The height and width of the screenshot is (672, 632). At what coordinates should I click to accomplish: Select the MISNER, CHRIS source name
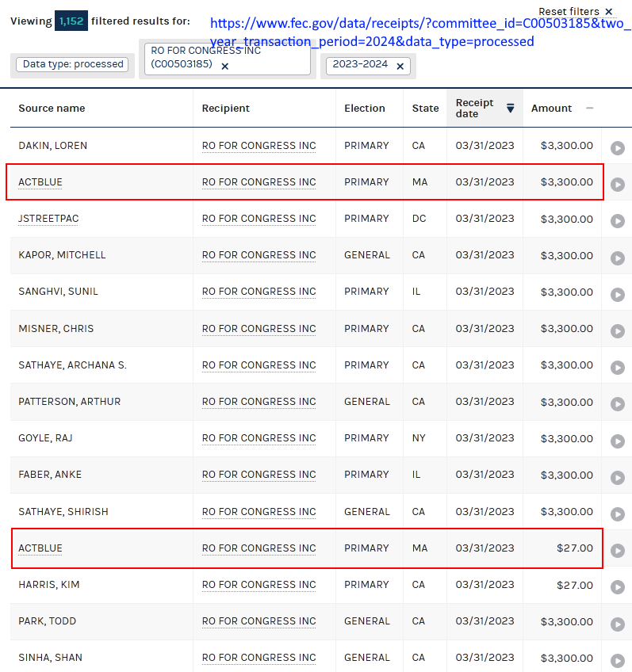(56, 329)
